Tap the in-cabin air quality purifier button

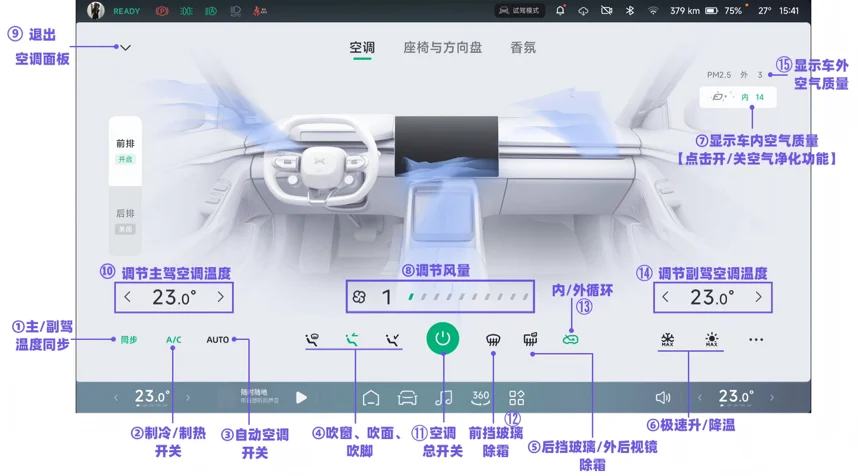tap(738, 97)
